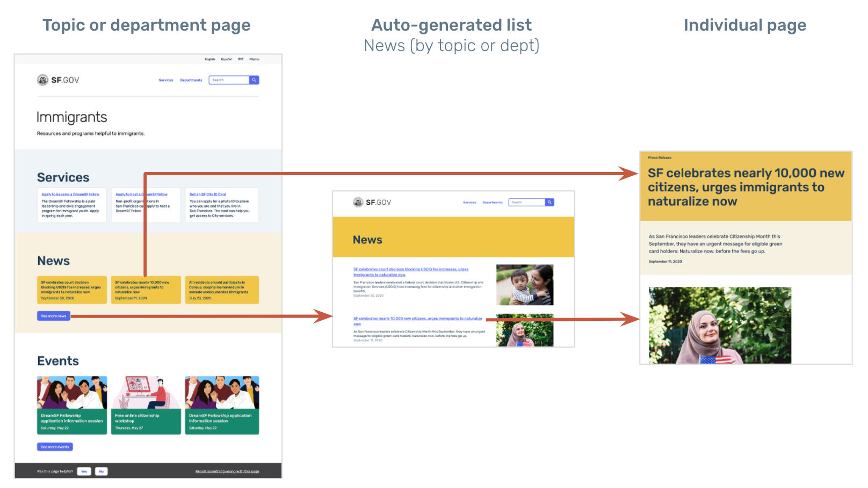This screenshot has height=488, width=868.
Task: Click the SF.GOV seal logo on Immigrants page
Action: 42,80
